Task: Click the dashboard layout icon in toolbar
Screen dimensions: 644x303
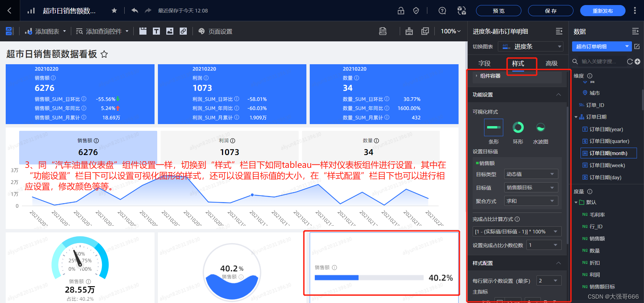Action: point(9,31)
